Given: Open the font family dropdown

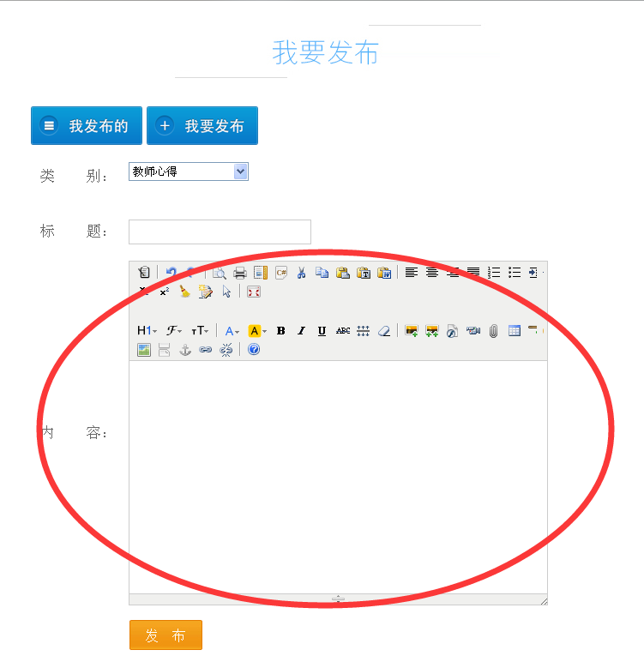Looking at the screenshot, I should coord(174,331).
